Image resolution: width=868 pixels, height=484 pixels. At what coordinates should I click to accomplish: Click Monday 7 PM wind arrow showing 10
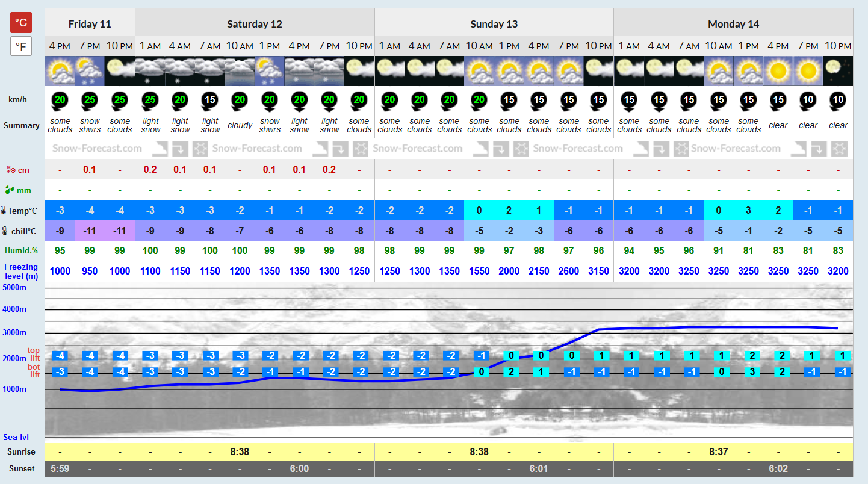(x=808, y=101)
